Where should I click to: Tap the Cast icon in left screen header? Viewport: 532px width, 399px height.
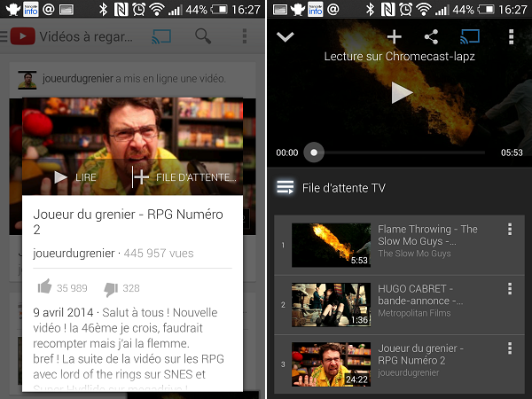coord(161,36)
